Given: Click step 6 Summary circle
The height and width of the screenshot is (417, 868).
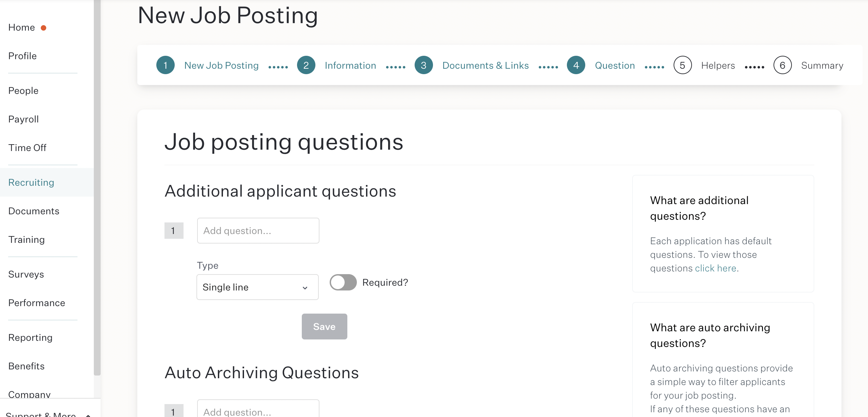Looking at the screenshot, I should pos(783,65).
